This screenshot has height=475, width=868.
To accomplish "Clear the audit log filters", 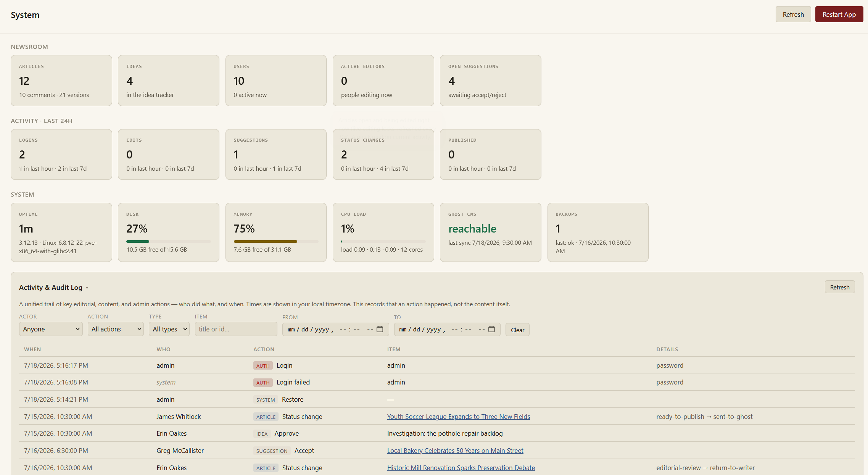I will 517,330.
